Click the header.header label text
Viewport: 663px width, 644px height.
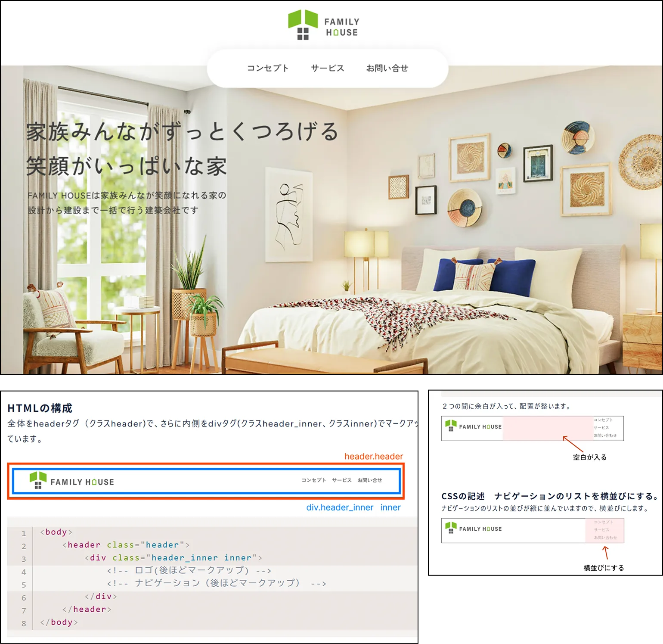373,456
